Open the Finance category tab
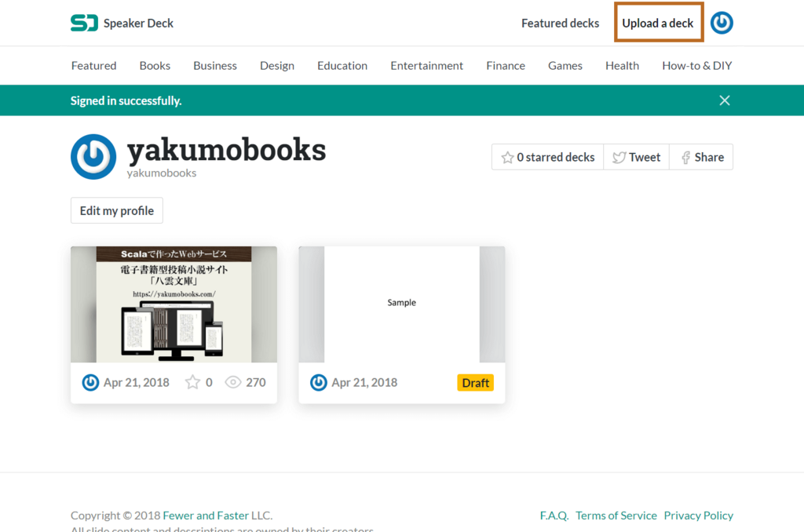 click(506, 66)
